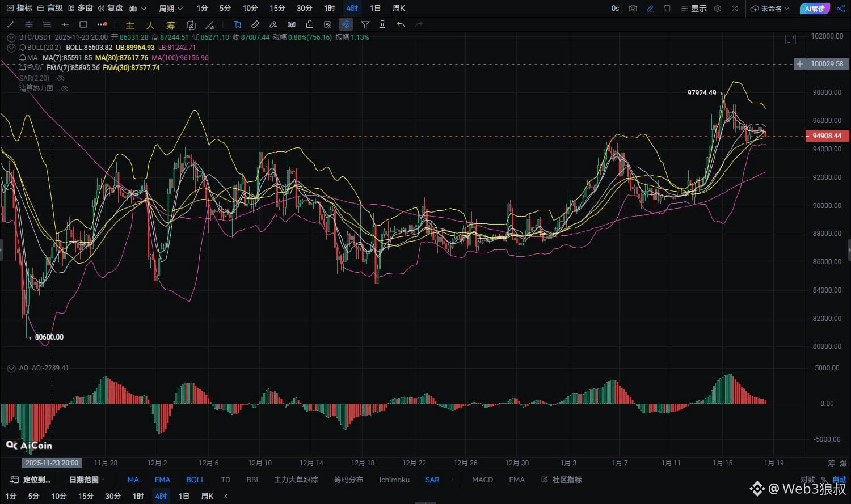This screenshot has width=851, height=504.
Task: Open the 多窗 multi-window option
Action: (80, 9)
